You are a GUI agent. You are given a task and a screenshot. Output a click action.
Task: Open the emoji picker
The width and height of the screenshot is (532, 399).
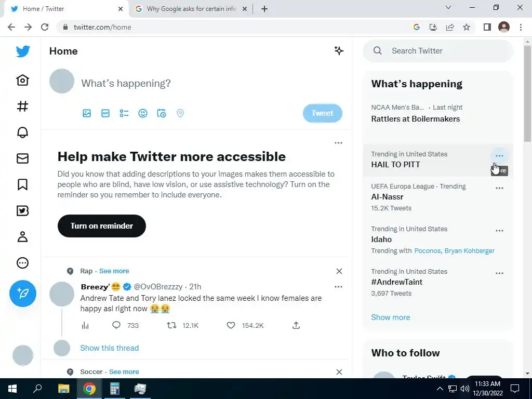[143, 113]
